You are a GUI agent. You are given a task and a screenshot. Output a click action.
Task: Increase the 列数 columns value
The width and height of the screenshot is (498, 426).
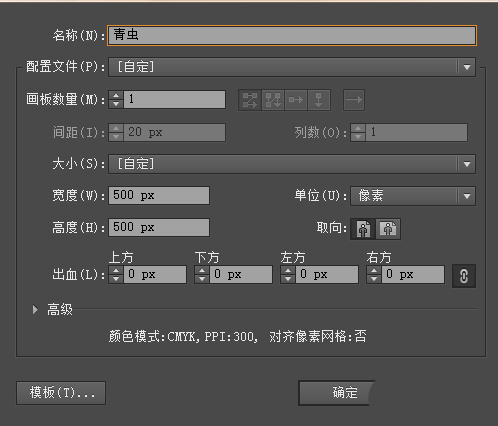(x=358, y=128)
